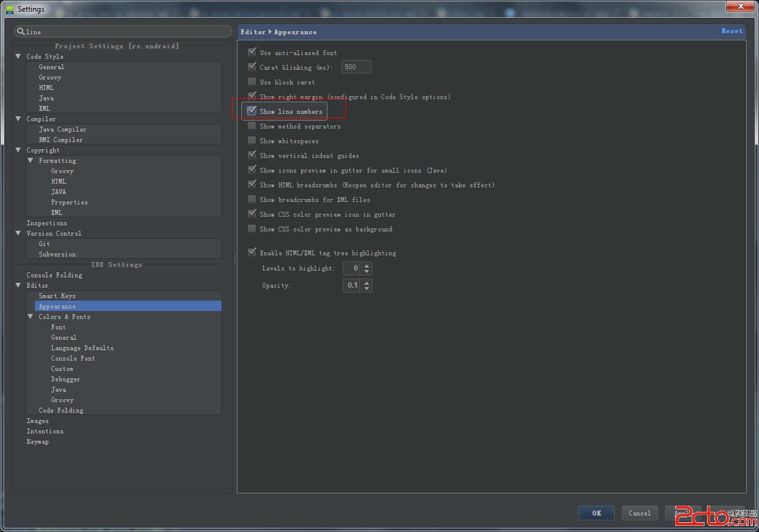This screenshot has width=759, height=532.
Task: Open Smart Keys settings page
Action: (x=57, y=296)
